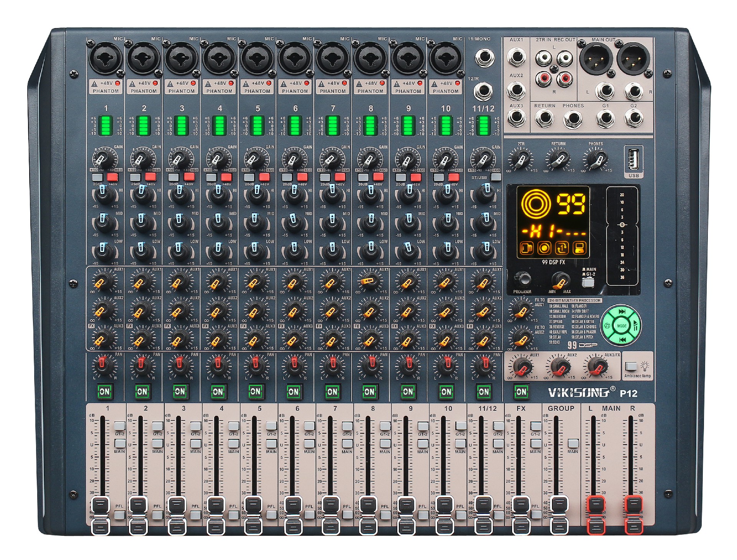Tap the repeat-one icon on the DSP display

point(562,248)
